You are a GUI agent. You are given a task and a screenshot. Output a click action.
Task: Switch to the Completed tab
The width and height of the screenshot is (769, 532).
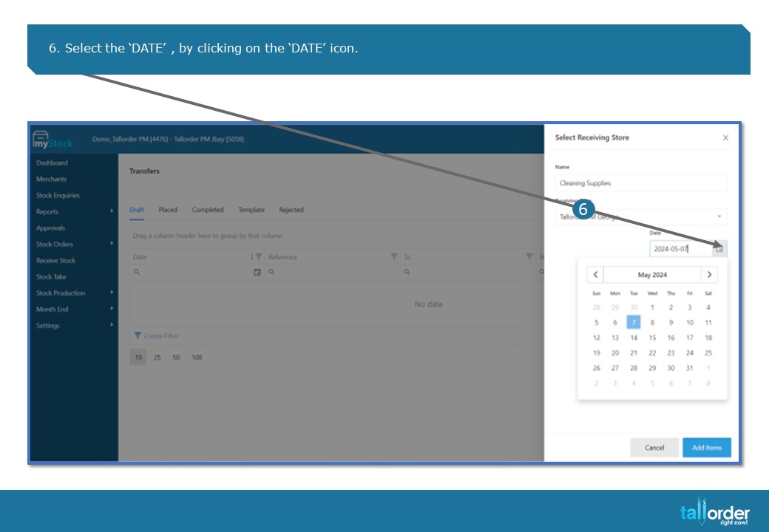pos(208,210)
